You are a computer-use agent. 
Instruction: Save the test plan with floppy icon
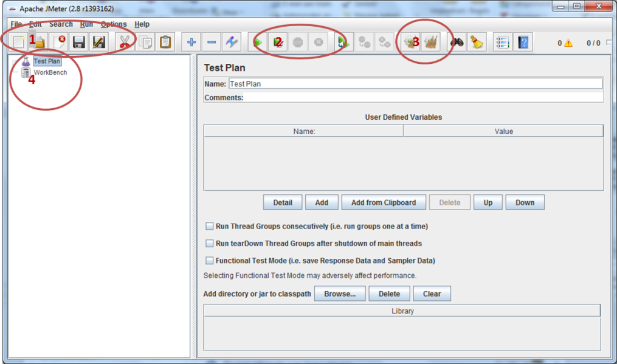[79, 42]
